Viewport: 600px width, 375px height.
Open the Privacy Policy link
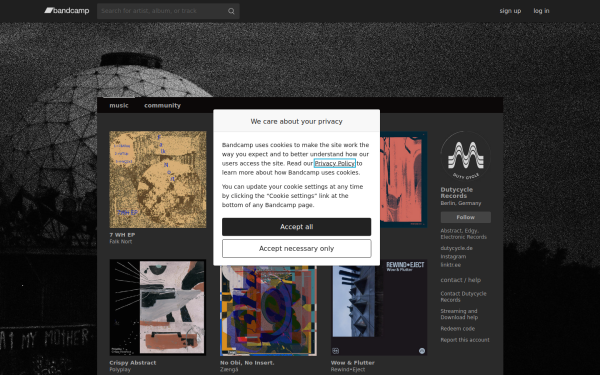334,163
